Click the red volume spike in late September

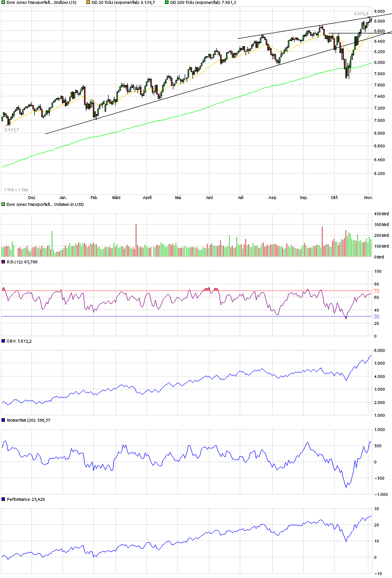point(322,241)
